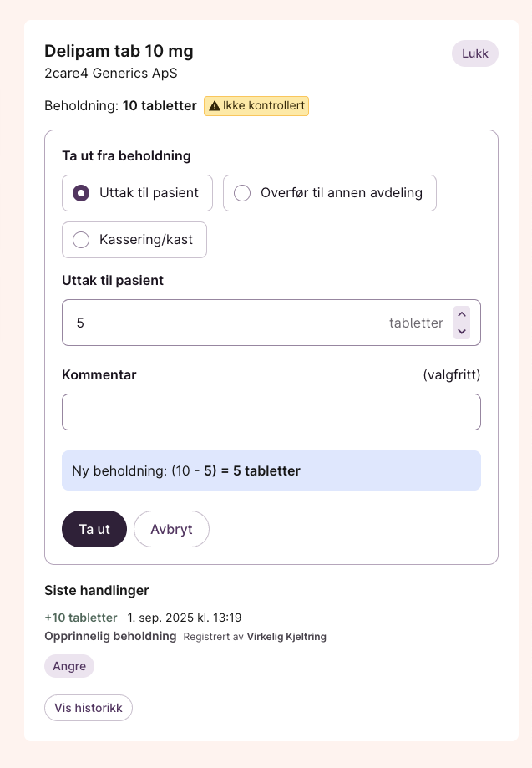
Task: Click the Ny beholdning summary box
Action: (x=271, y=470)
